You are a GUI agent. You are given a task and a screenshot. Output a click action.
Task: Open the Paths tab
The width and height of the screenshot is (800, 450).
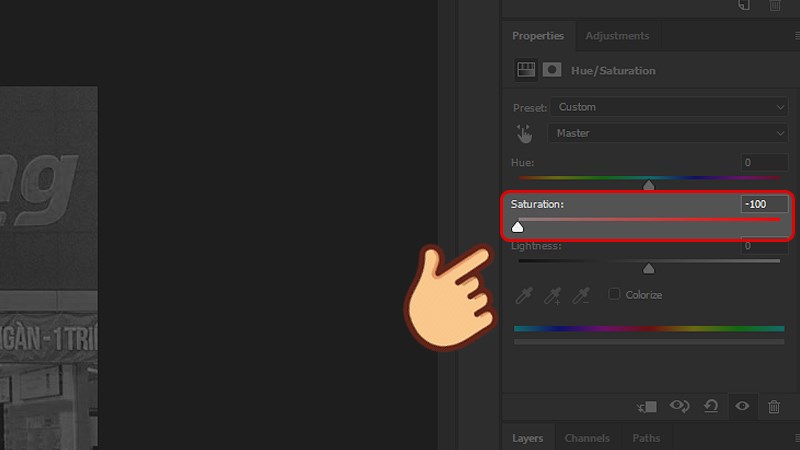(646, 438)
